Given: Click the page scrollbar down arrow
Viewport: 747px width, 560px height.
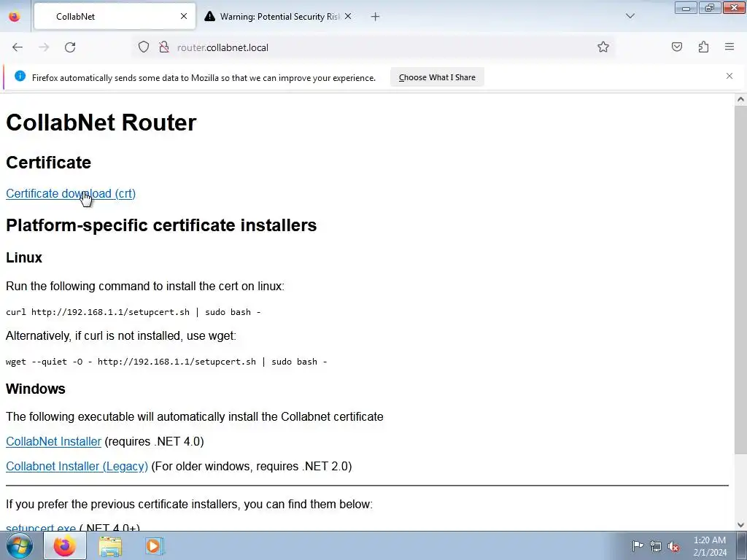Looking at the screenshot, I should pos(740,525).
